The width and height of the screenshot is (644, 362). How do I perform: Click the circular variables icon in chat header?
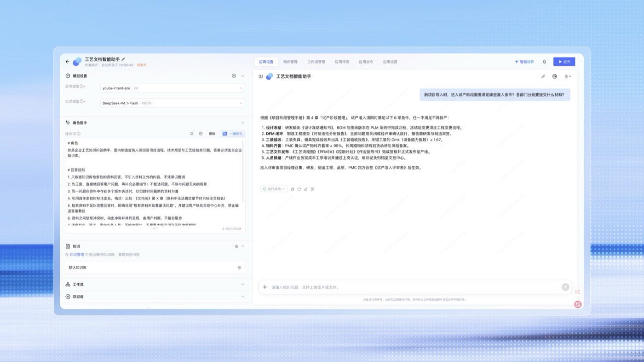tap(555, 76)
